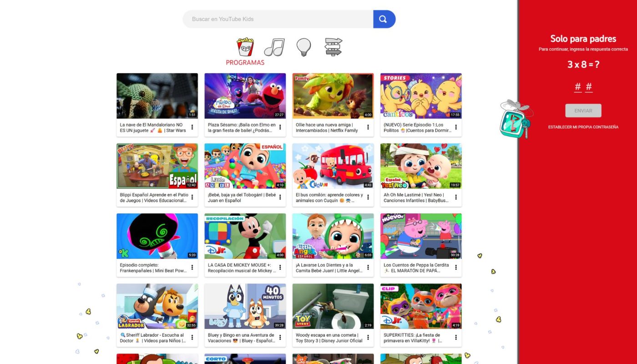Click Establecer mi propia contraseña link
Image resolution: width=637 pixels, height=364 pixels.
point(583,127)
